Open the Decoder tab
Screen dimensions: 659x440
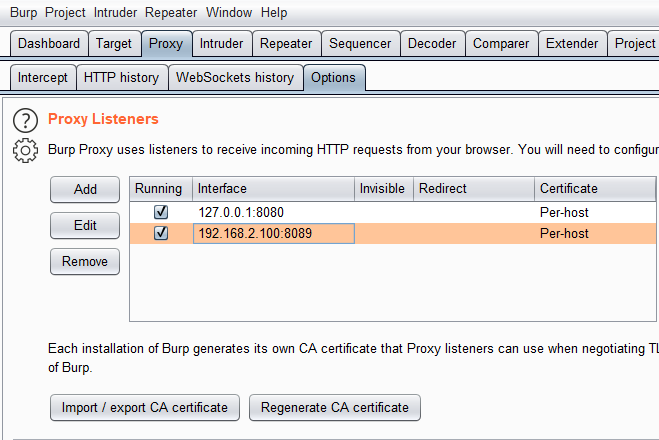(x=432, y=43)
